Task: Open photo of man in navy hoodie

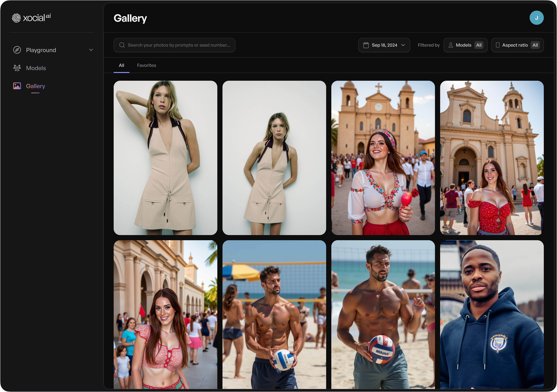Action: [492, 315]
